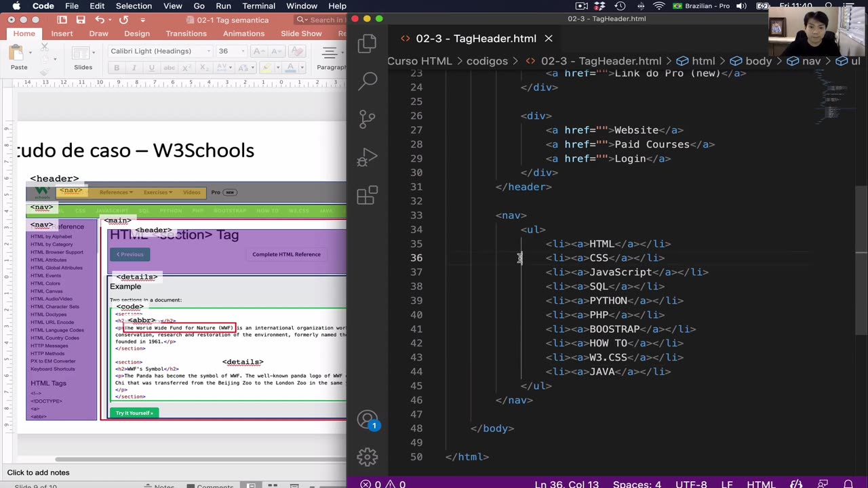The image size is (868, 488).
Task: Open the Apple menu
Action: [16, 6]
